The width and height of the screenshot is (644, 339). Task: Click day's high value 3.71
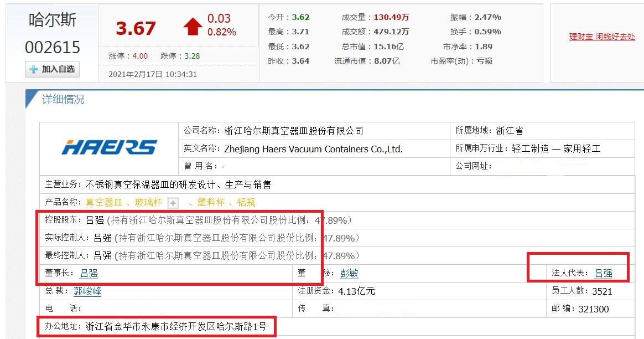300,32
